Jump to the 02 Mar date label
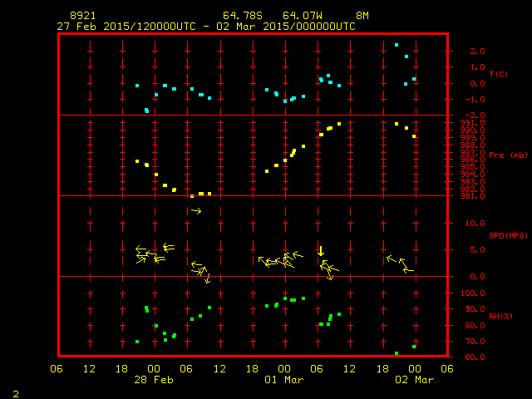The height and width of the screenshot is (399, 532). 415,379
